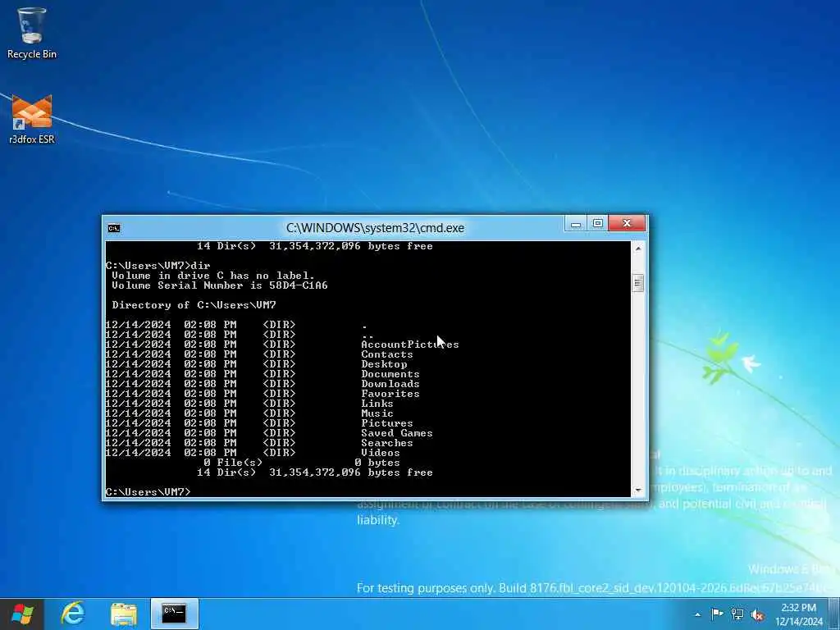Click the cmd scrollbar thumb
This screenshot has height=630, width=840.
pos(638,283)
